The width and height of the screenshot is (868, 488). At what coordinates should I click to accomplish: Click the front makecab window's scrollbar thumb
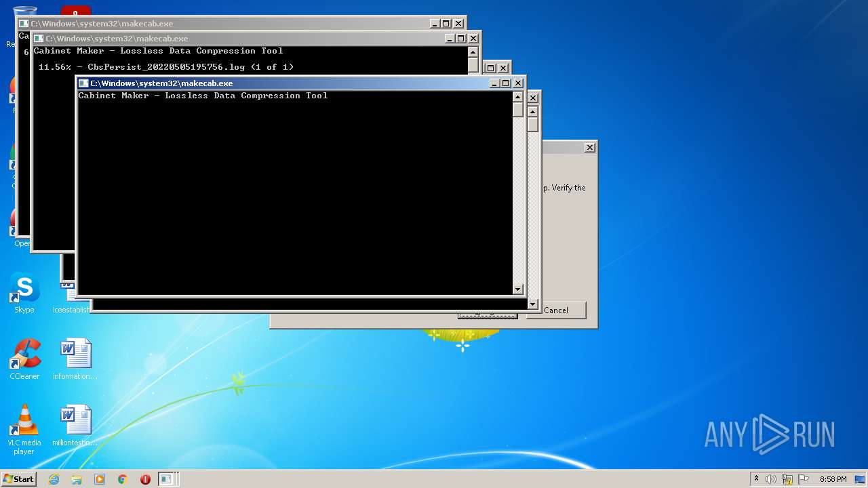518,110
